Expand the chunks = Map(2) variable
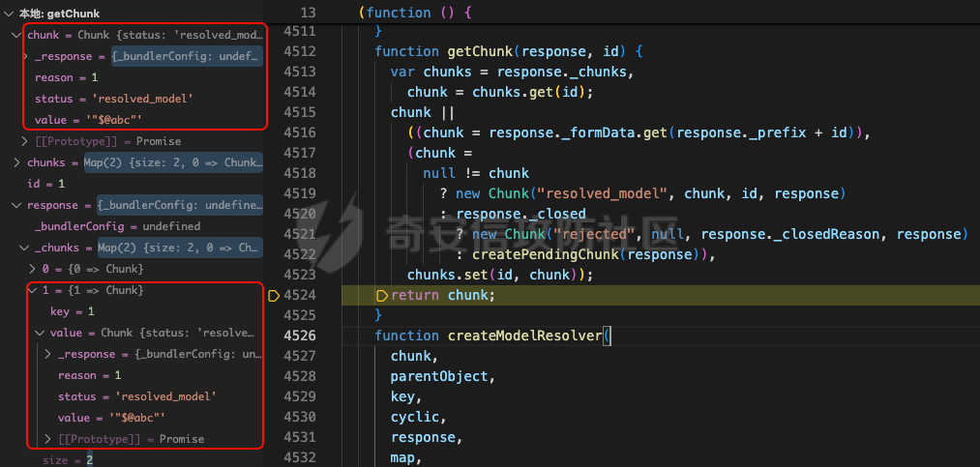Screen dimensions: 980x467 tap(17, 162)
